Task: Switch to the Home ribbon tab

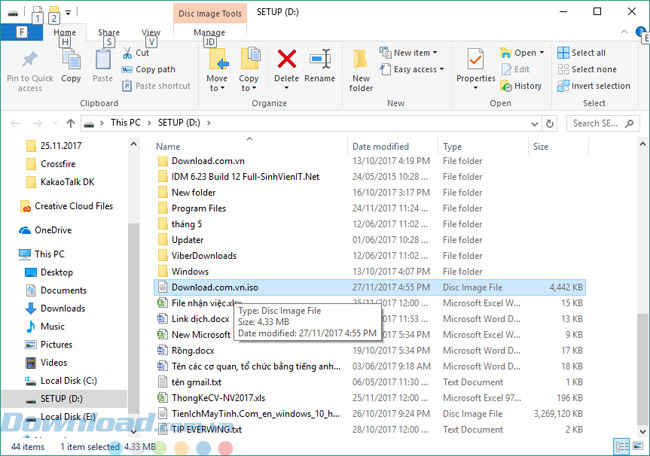Action: [x=65, y=32]
